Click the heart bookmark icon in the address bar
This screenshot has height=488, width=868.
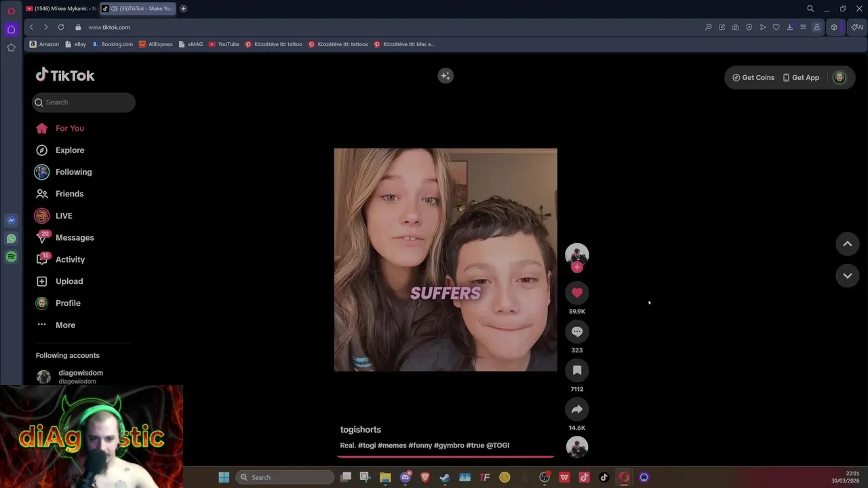[x=776, y=27]
